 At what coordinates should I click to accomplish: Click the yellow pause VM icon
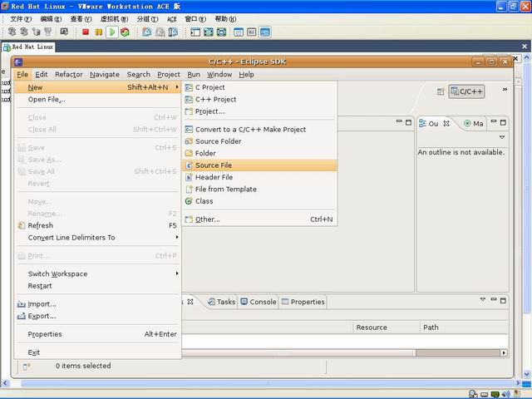pos(99,32)
